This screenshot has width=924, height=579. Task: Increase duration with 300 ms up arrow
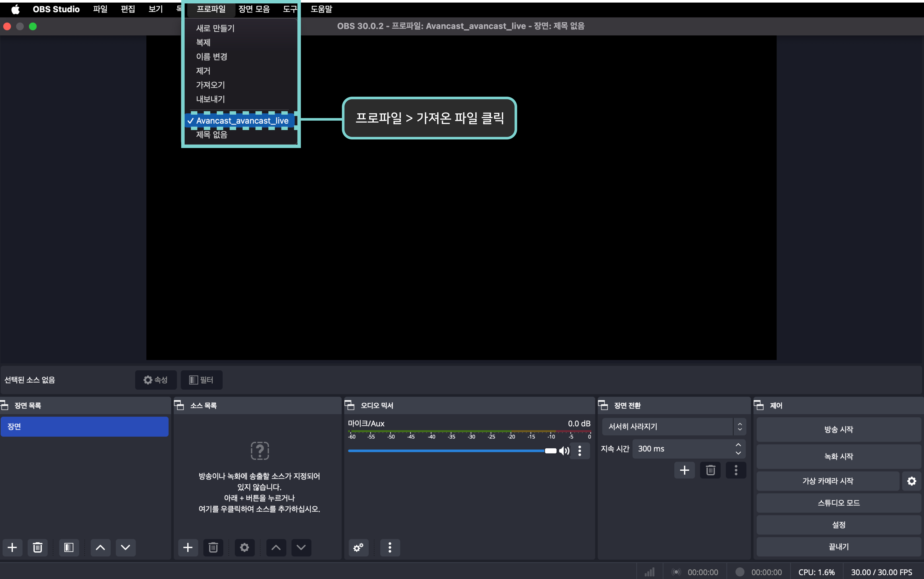tap(739, 445)
